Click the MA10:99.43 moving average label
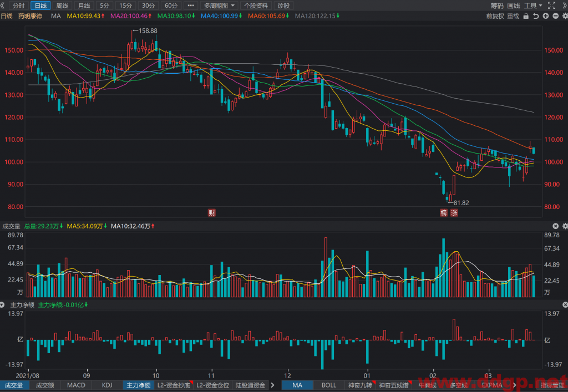 tap(86, 16)
